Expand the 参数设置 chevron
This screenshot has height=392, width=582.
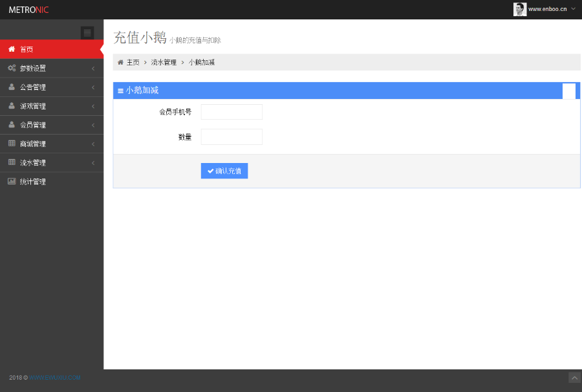coord(93,69)
